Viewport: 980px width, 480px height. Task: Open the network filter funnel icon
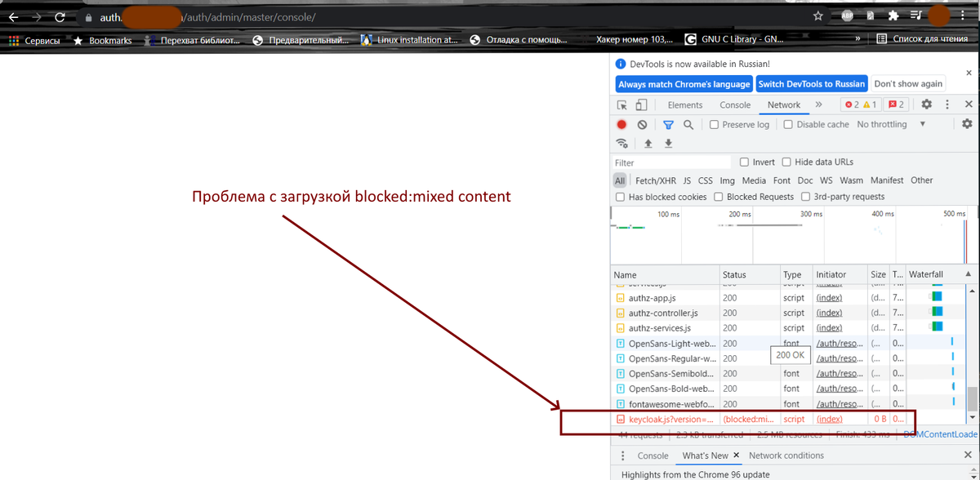[x=668, y=124]
